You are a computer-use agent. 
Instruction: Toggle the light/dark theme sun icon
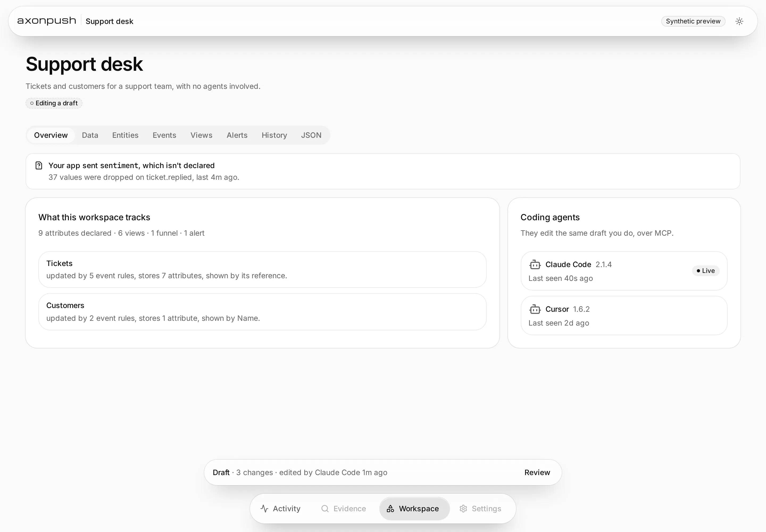pyautogui.click(x=739, y=21)
